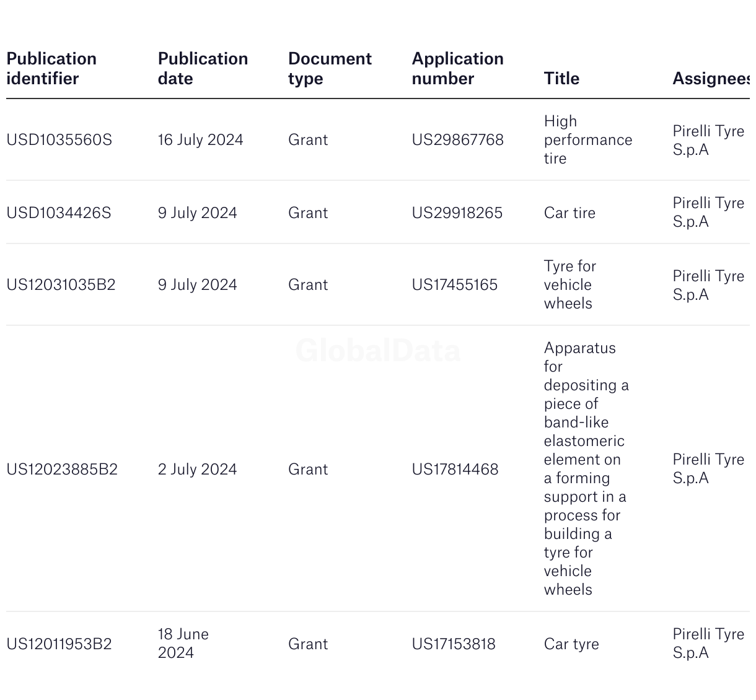Click Pirelli Tyre S.p.A in US12023885B2 row
756x700 pixels.
click(x=708, y=469)
